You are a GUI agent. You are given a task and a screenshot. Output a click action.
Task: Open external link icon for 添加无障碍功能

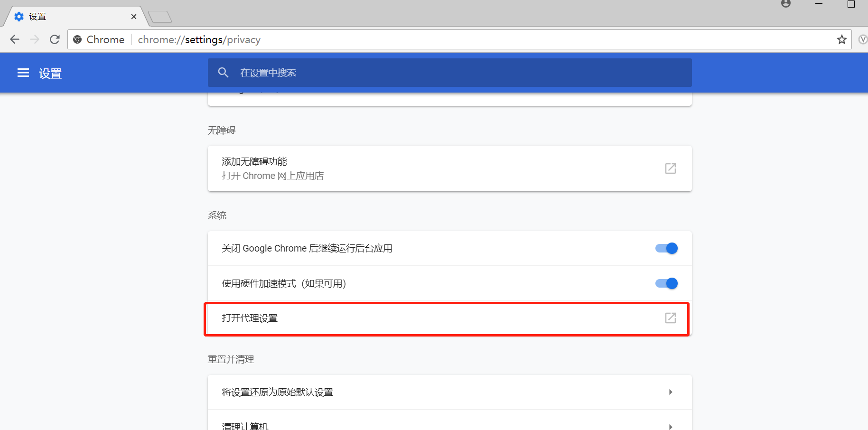pyautogui.click(x=670, y=168)
